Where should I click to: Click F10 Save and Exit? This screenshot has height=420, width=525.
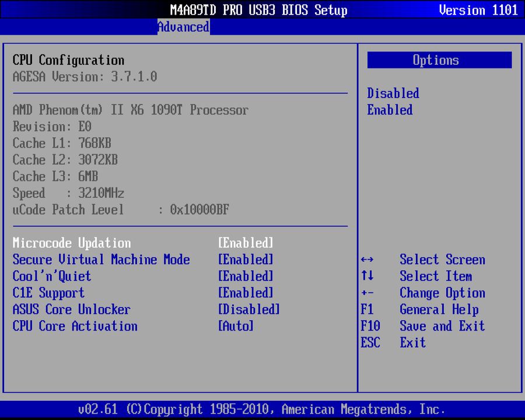coord(426,326)
